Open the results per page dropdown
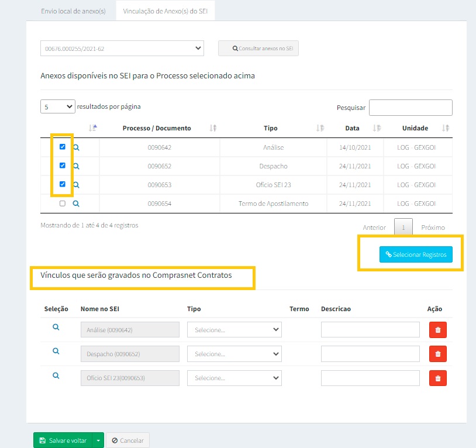 pos(58,106)
